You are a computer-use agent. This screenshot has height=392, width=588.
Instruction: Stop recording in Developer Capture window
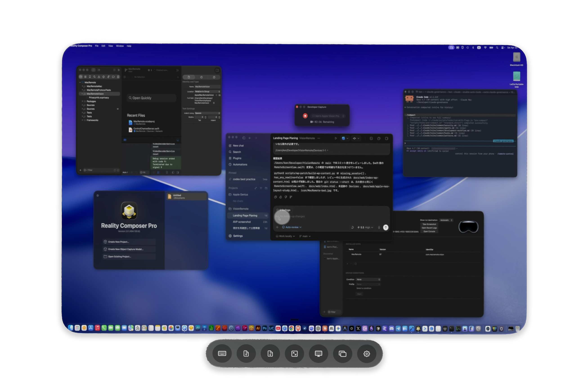click(305, 116)
